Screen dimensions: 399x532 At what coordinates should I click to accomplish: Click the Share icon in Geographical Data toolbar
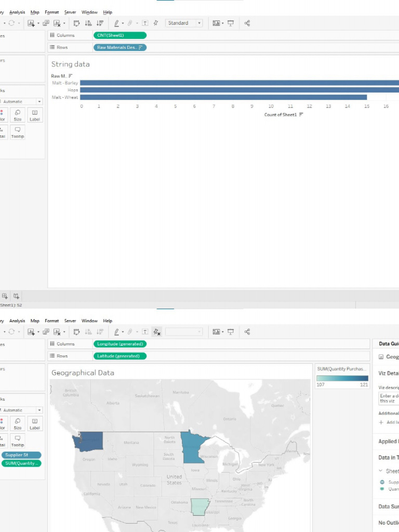click(x=247, y=332)
